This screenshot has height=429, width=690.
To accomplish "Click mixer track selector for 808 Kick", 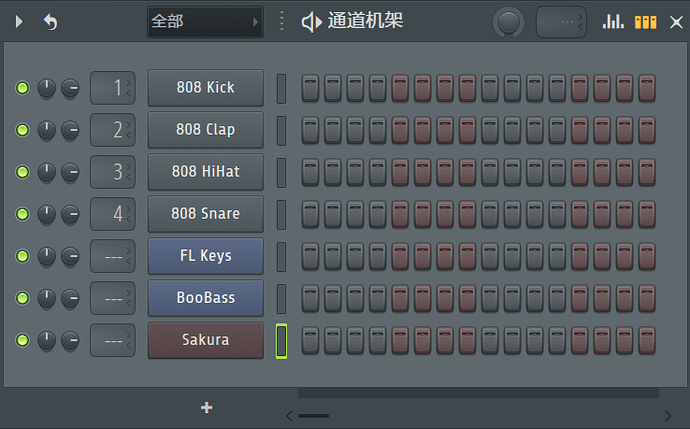I will [113, 88].
